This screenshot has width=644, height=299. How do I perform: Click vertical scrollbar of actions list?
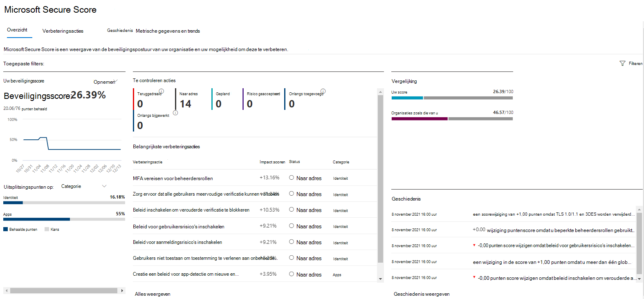(380, 179)
